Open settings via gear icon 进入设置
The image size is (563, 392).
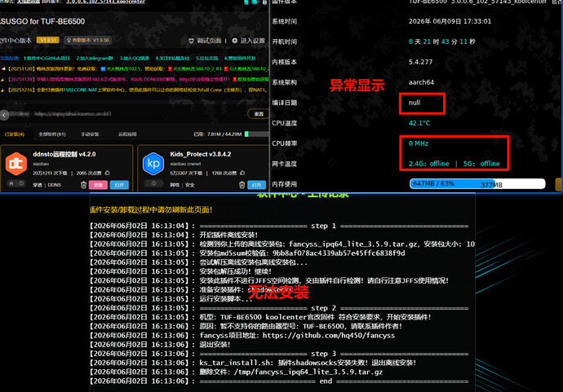[248, 41]
